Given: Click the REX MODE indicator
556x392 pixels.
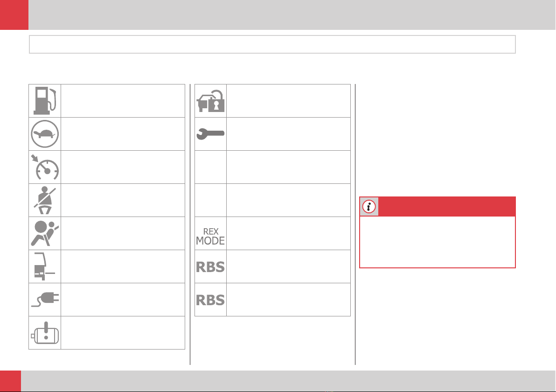Looking at the screenshot, I should pos(210,236).
